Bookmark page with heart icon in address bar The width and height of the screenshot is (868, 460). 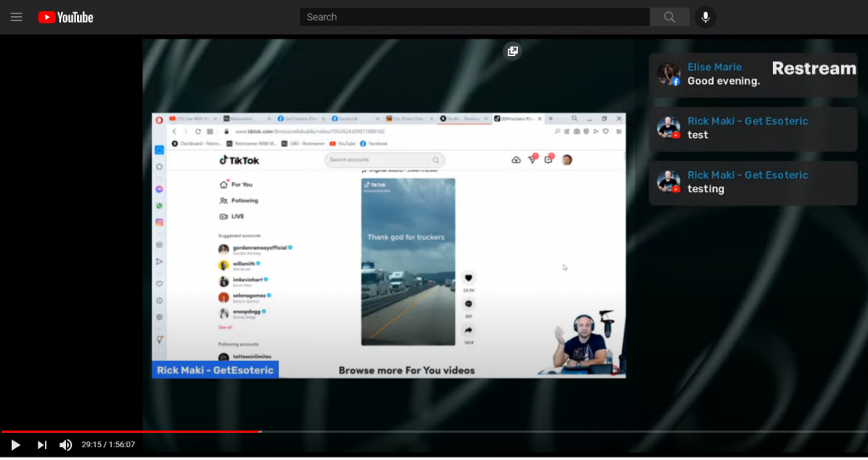tap(605, 132)
